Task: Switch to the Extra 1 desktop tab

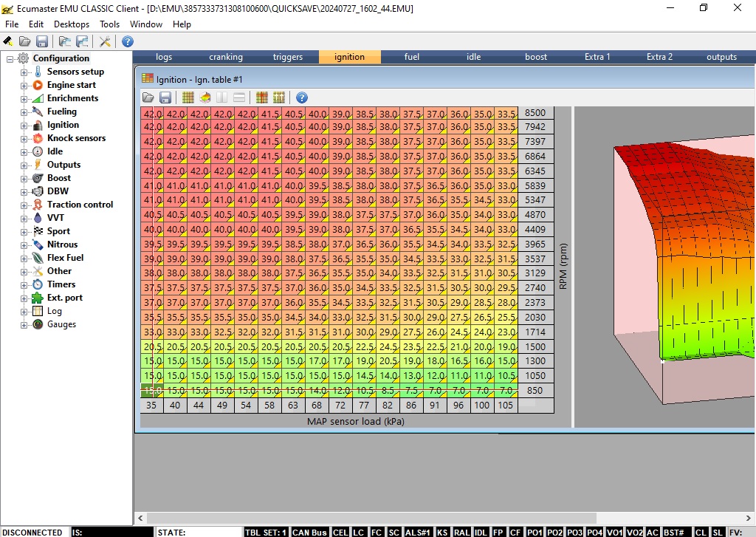Action: [597, 57]
